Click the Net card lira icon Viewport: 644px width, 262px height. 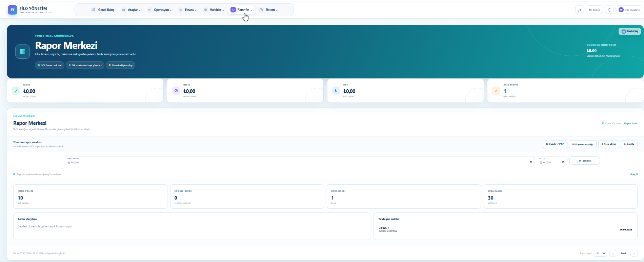(336, 91)
